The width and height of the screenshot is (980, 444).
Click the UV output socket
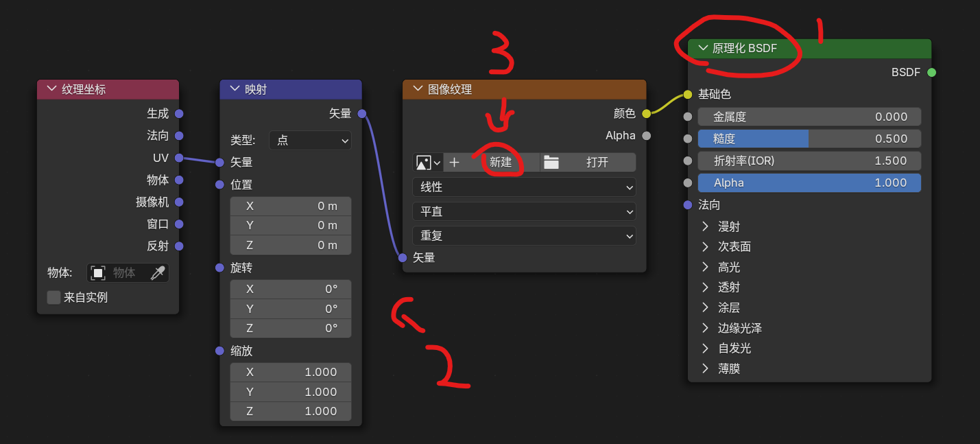click(179, 158)
